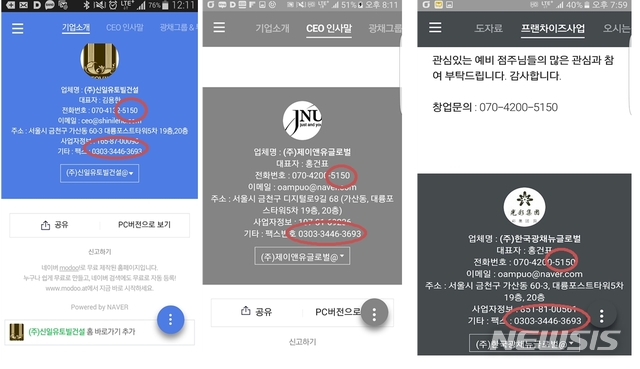This screenshot has width=640, height=369.
Task: Tap blue floating three-dot button
Action: [171, 320]
